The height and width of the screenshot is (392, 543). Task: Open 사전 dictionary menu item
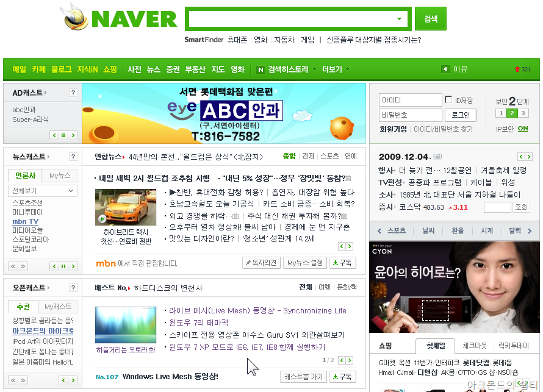pos(134,69)
